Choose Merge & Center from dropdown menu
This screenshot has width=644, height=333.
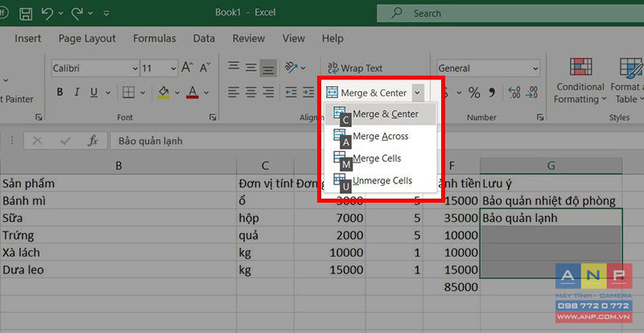tap(380, 113)
